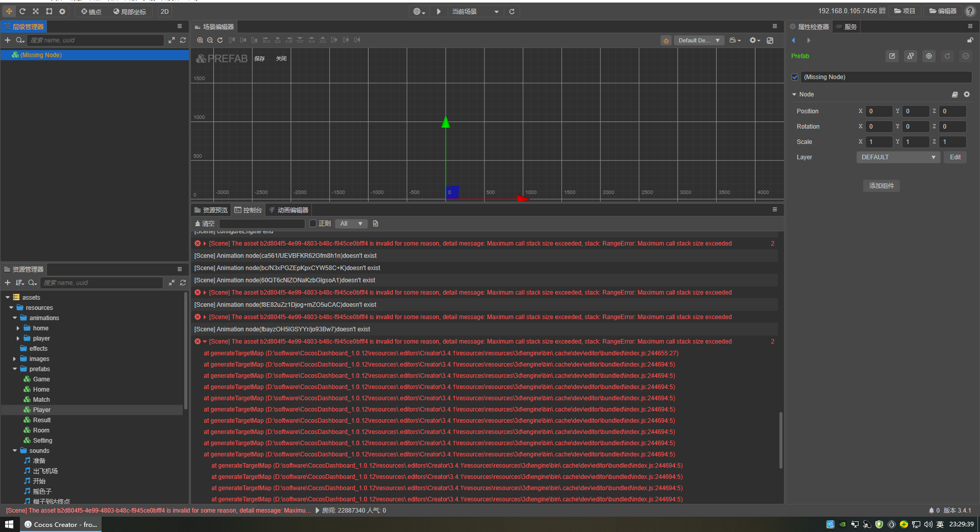The image size is (980, 532).
Task: Expand the home animations folder
Action: (18, 328)
